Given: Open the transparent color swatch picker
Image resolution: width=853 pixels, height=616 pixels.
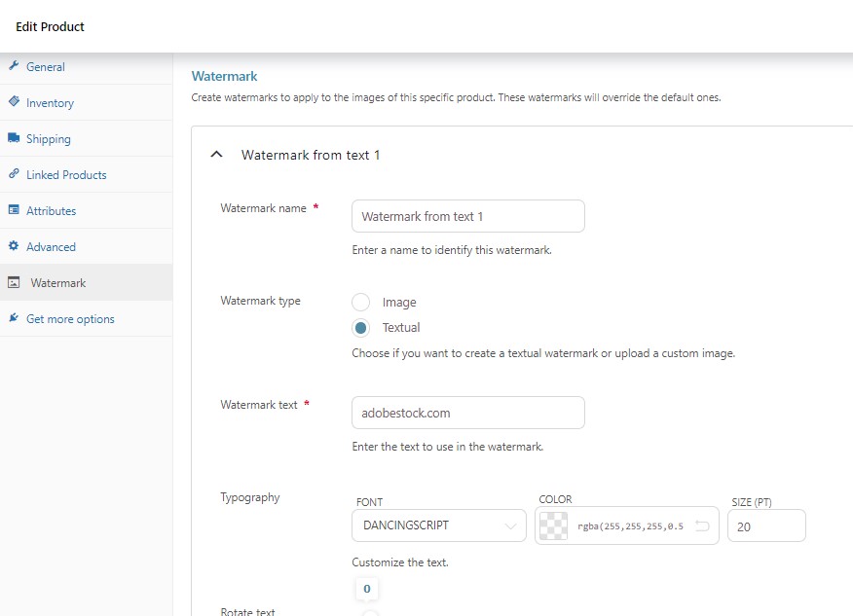Looking at the screenshot, I should tap(554, 525).
